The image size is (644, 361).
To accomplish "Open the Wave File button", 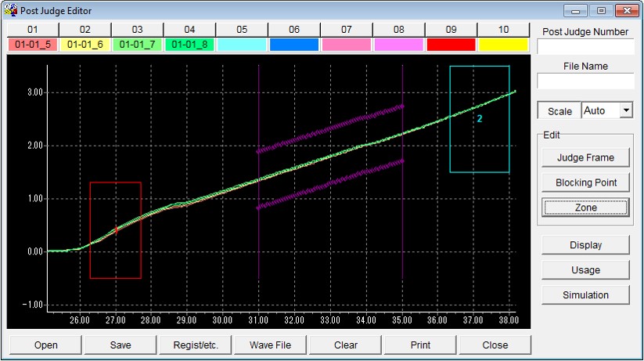I will [x=271, y=345].
